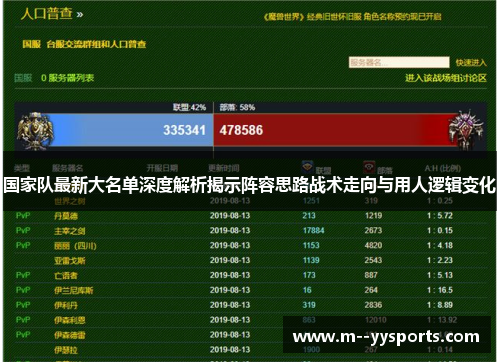Click the PvP label in the 亡语者 row
Viewport: 500px width, 362px height.
click(23, 275)
